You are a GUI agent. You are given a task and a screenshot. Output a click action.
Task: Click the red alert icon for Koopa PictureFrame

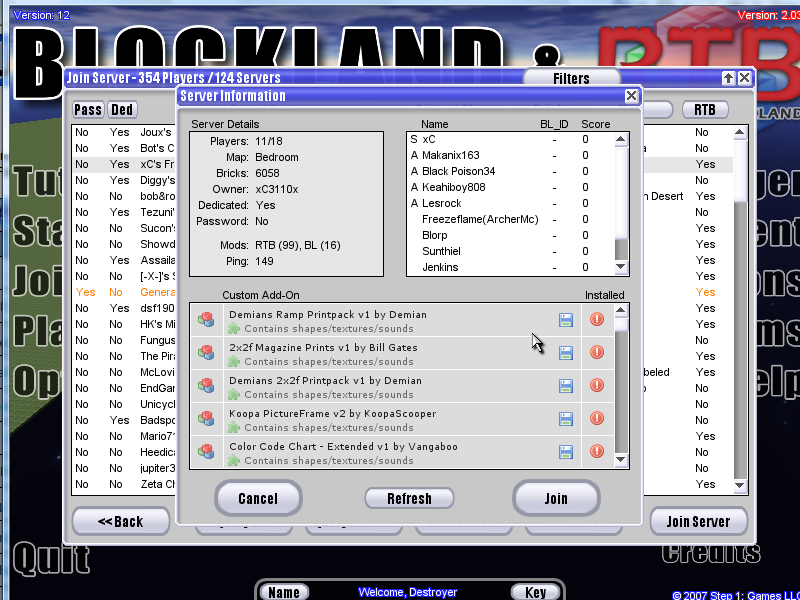click(x=596, y=419)
